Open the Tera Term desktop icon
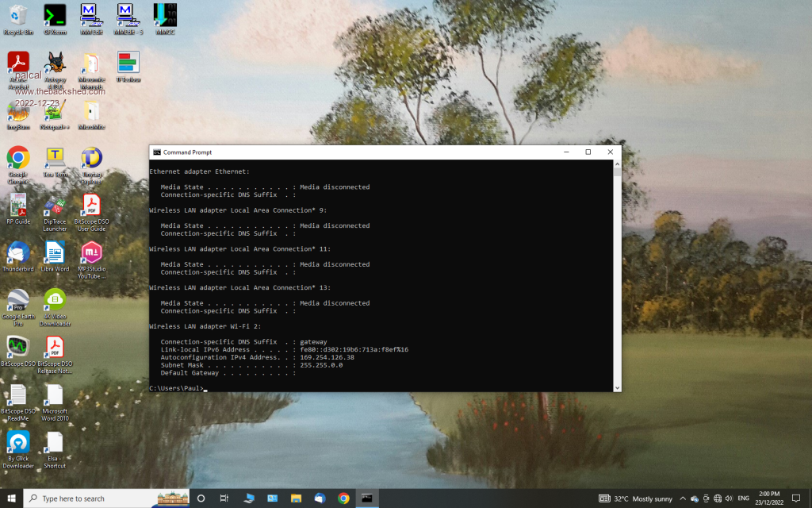 [x=55, y=159]
